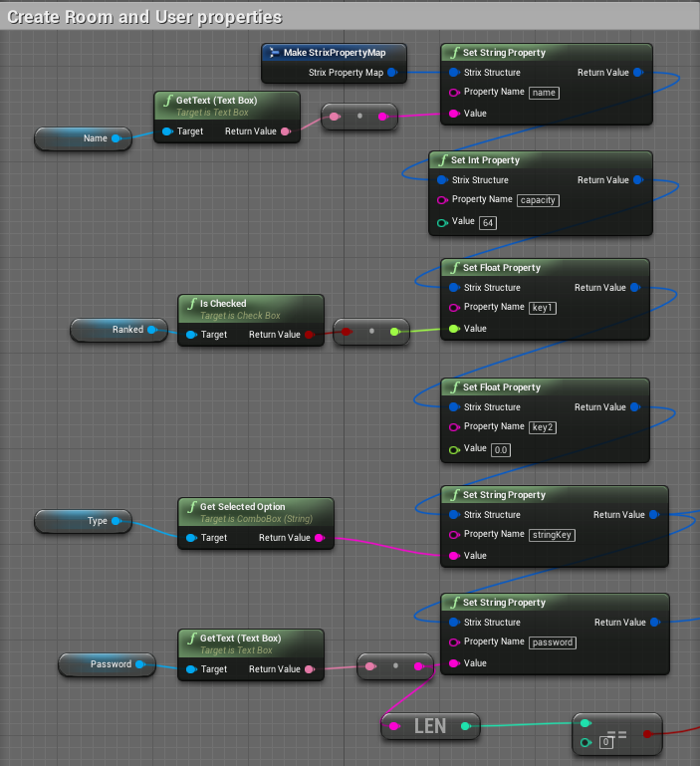The image size is (700, 766).
Task: Click output pin of conversion node near Name
Action: tap(383, 117)
